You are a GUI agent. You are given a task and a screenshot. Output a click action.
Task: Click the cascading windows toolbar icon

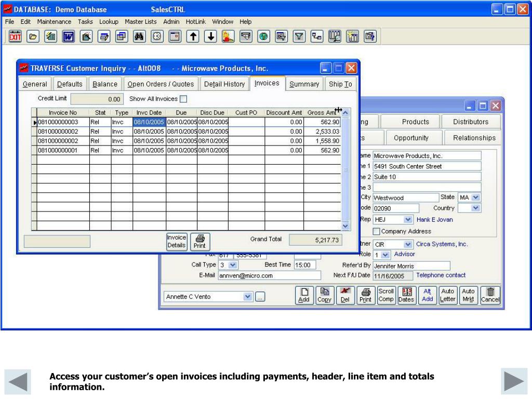(122, 36)
